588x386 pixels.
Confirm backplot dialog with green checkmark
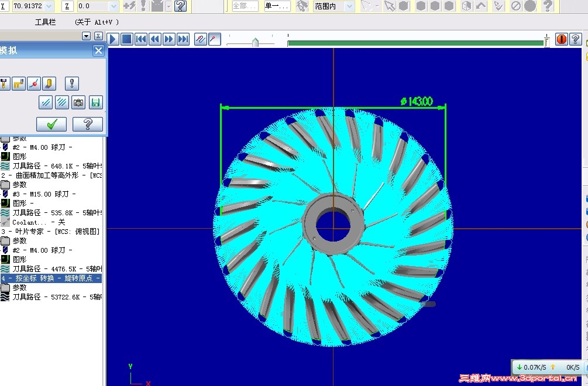pos(51,124)
